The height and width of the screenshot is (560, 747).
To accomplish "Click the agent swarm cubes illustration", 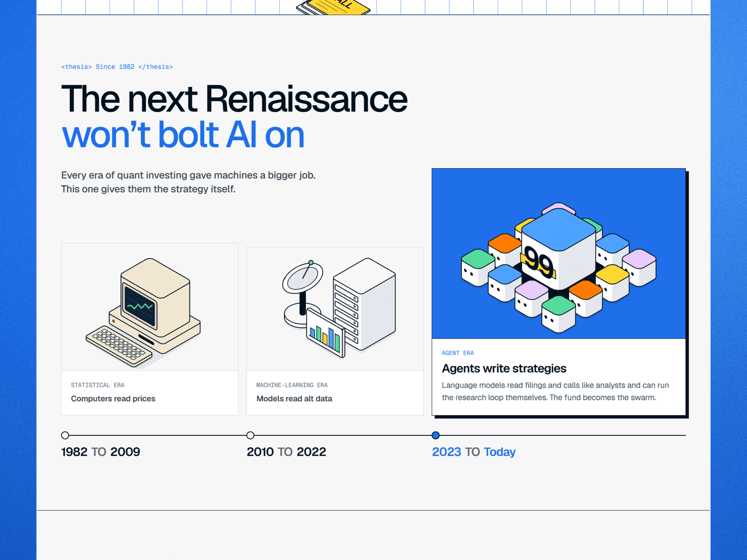I will [559, 254].
